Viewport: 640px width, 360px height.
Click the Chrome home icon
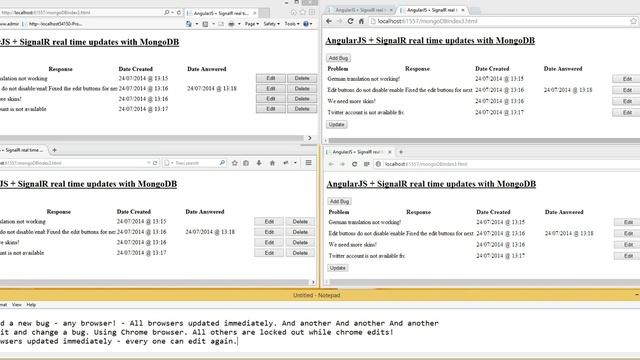[361, 21]
